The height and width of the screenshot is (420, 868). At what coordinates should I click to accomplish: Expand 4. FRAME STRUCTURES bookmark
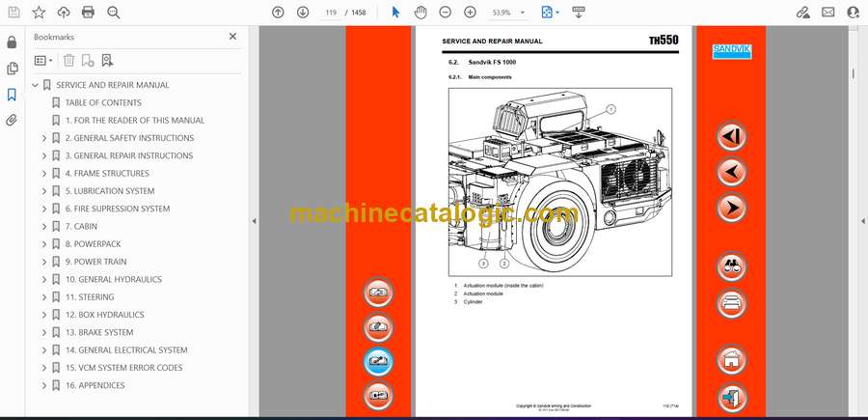[44, 174]
